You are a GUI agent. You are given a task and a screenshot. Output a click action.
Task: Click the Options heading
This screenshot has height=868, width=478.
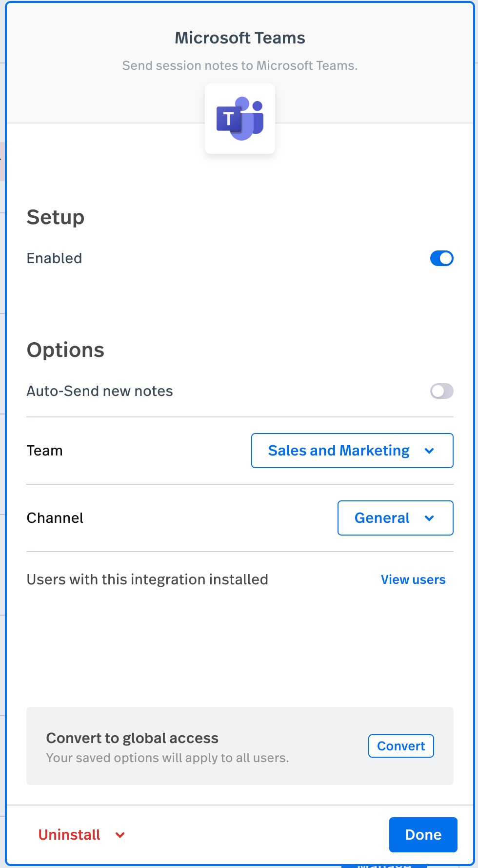pos(65,350)
